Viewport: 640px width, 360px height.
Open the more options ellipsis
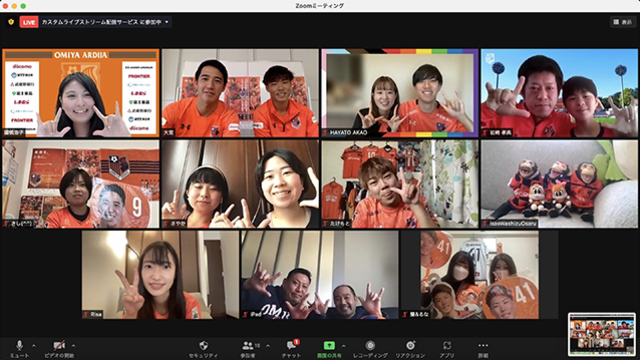(x=483, y=349)
